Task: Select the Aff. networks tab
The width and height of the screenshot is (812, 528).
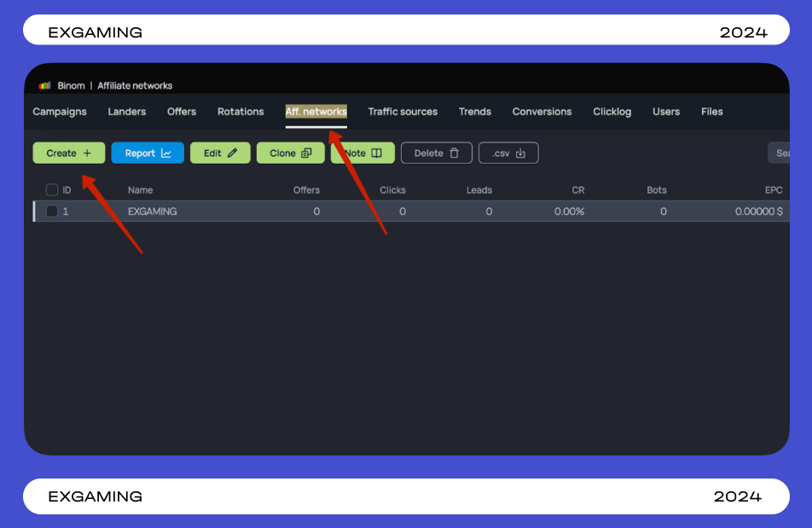Action: [x=316, y=112]
